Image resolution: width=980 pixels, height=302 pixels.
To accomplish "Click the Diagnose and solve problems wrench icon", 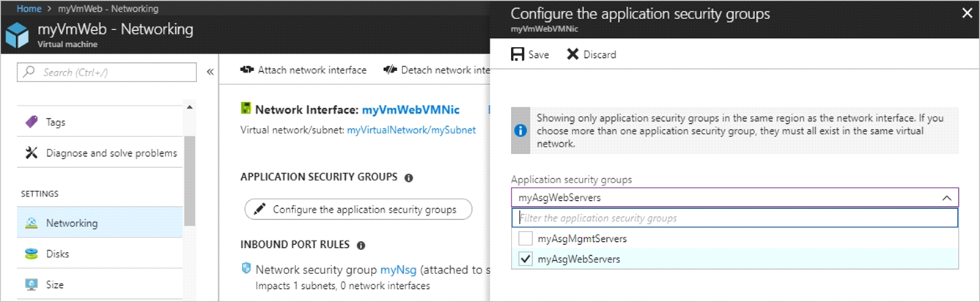I will tap(32, 152).
